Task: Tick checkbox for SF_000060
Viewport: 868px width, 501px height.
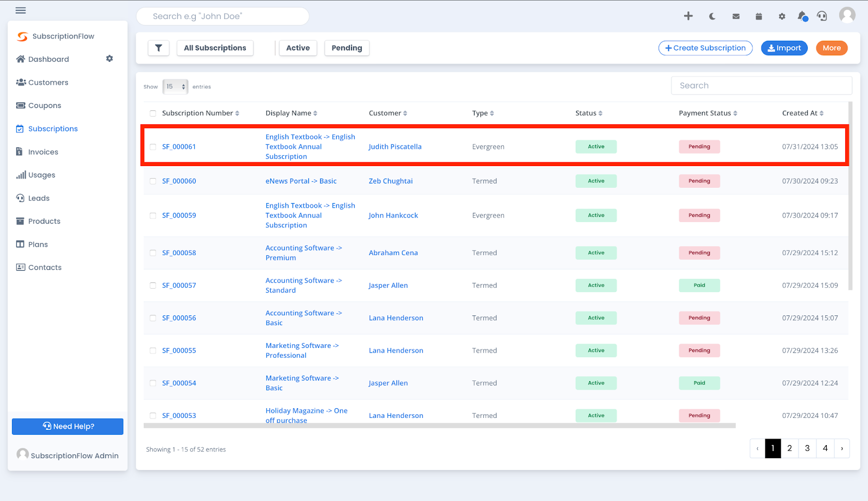Action: pyautogui.click(x=153, y=181)
